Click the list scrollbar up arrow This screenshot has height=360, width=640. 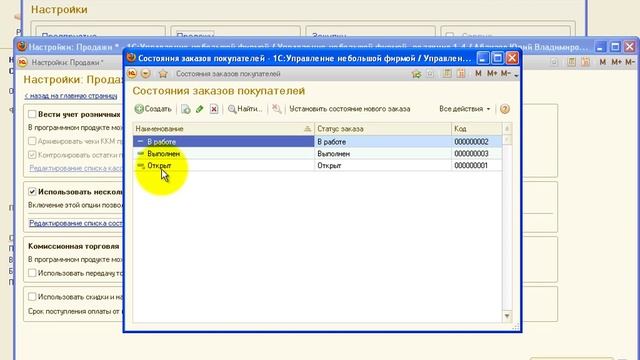(507, 129)
